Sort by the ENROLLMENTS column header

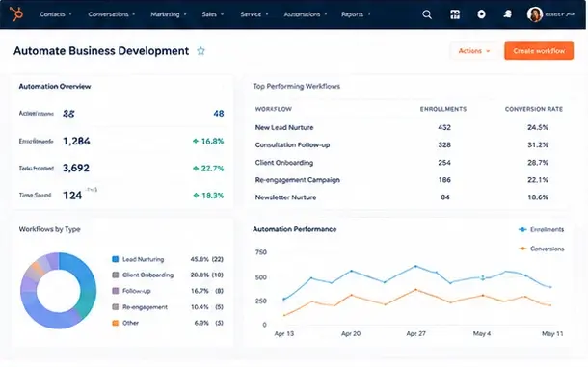click(443, 109)
